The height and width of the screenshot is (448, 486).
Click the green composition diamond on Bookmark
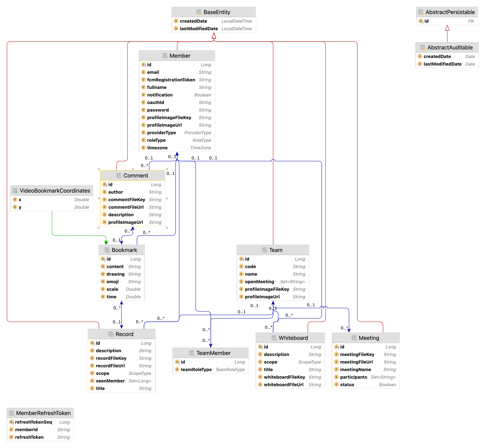106,242
